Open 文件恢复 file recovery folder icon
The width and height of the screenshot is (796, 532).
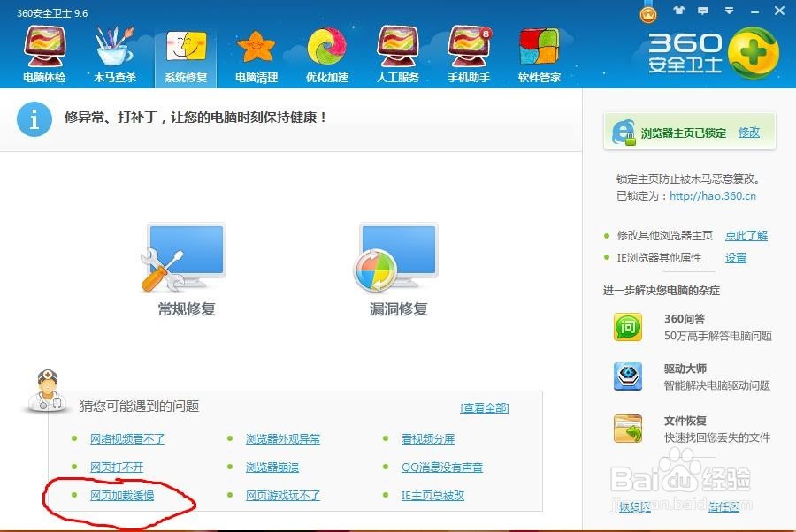point(628,429)
